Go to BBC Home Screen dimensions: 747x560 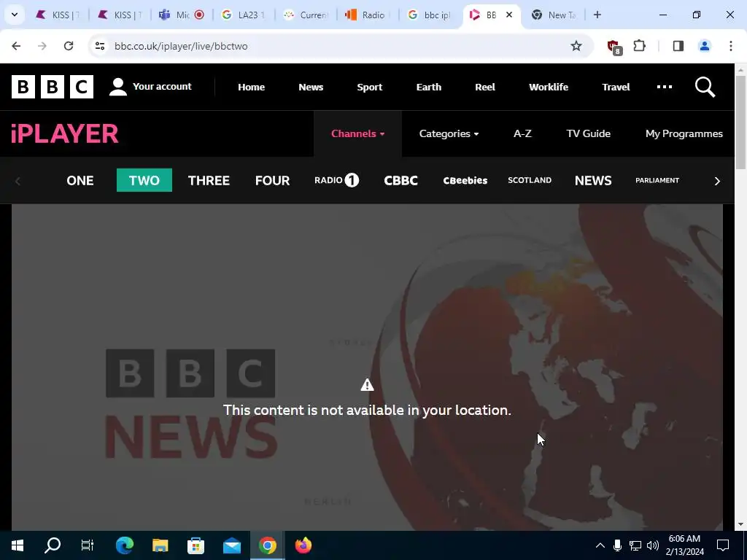pyautogui.click(x=251, y=87)
